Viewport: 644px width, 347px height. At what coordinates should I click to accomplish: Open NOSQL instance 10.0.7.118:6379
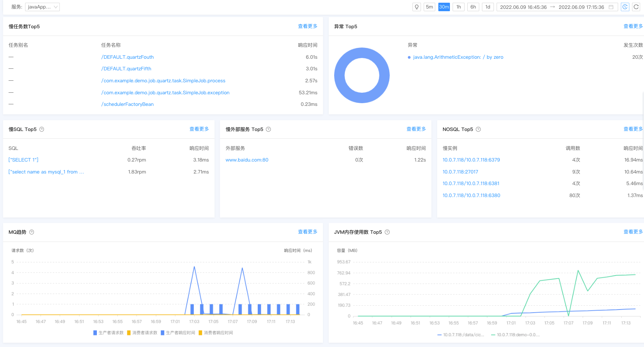[471, 160]
